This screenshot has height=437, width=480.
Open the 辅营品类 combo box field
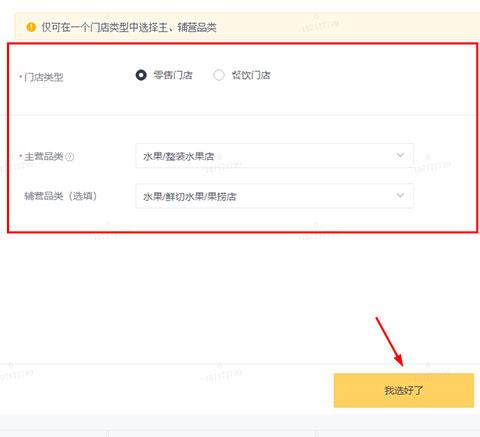[x=274, y=196]
